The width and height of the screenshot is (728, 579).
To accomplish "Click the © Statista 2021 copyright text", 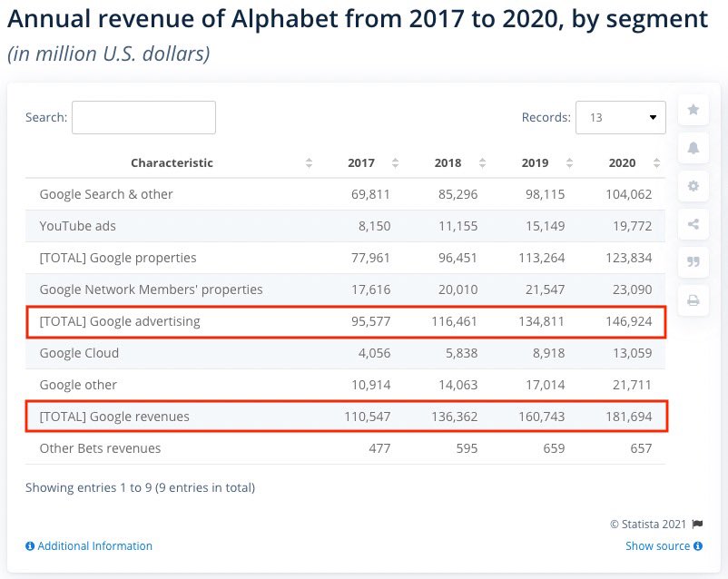I will (x=648, y=525).
